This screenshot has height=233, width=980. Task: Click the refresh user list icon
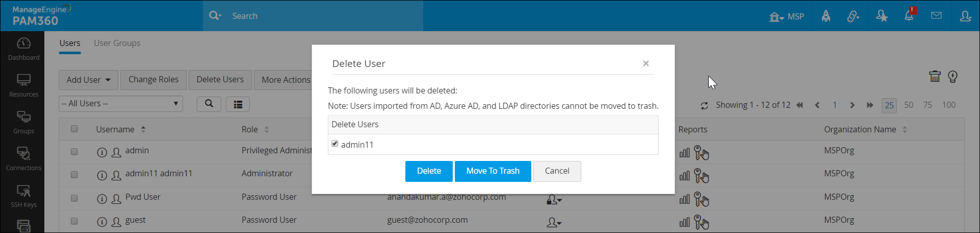[704, 105]
